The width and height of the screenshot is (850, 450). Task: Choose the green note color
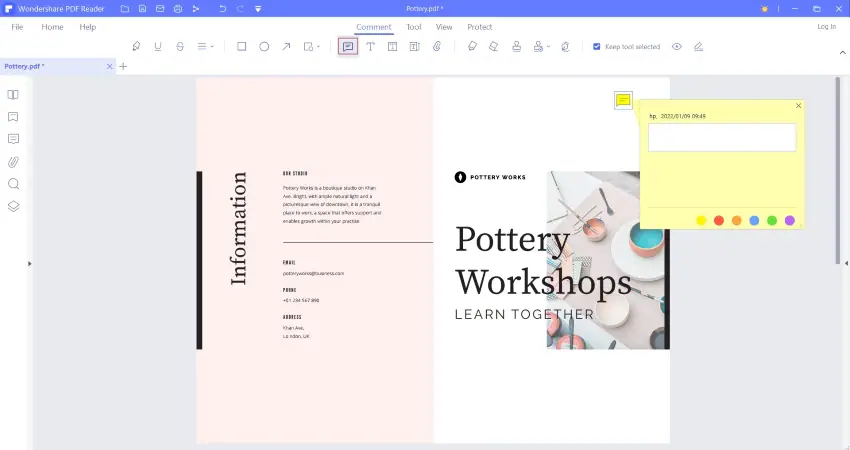[772, 220]
